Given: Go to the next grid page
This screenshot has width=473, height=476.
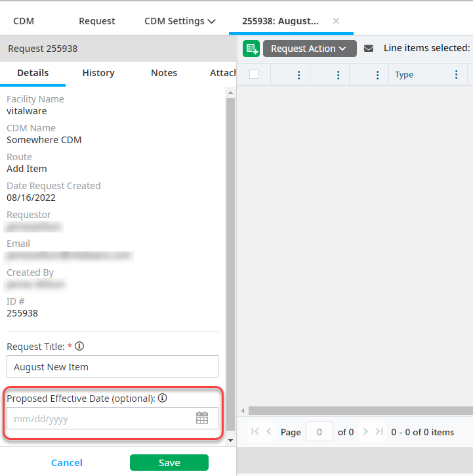Looking at the screenshot, I should point(365,431).
